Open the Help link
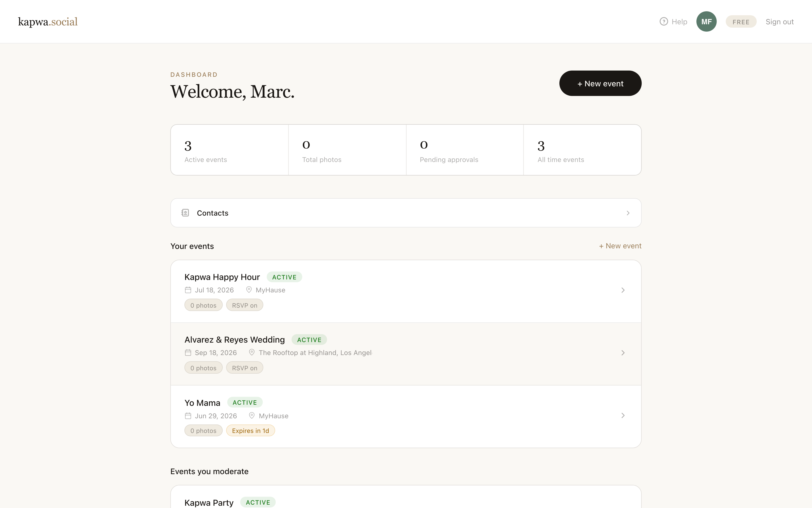 click(673, 21)
